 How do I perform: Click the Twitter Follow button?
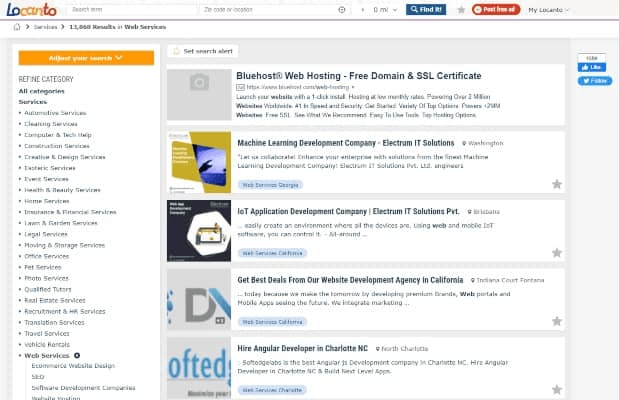pos(595,81)
